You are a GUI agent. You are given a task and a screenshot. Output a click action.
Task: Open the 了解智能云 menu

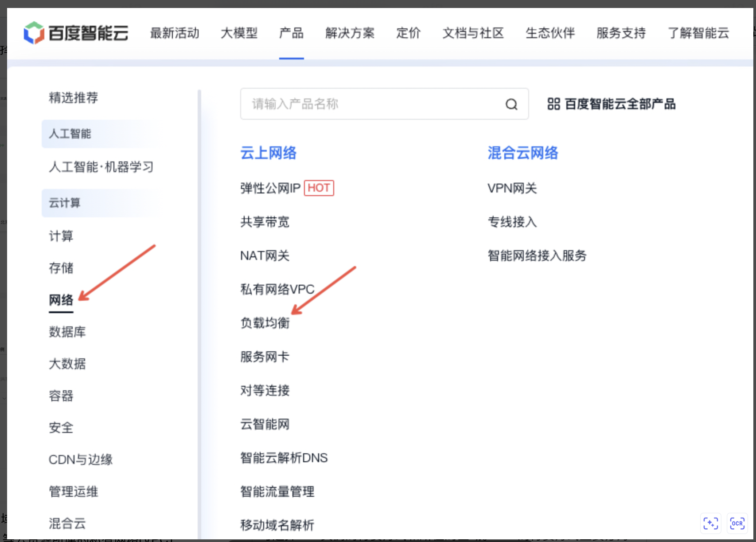click(x=698, y=33)
